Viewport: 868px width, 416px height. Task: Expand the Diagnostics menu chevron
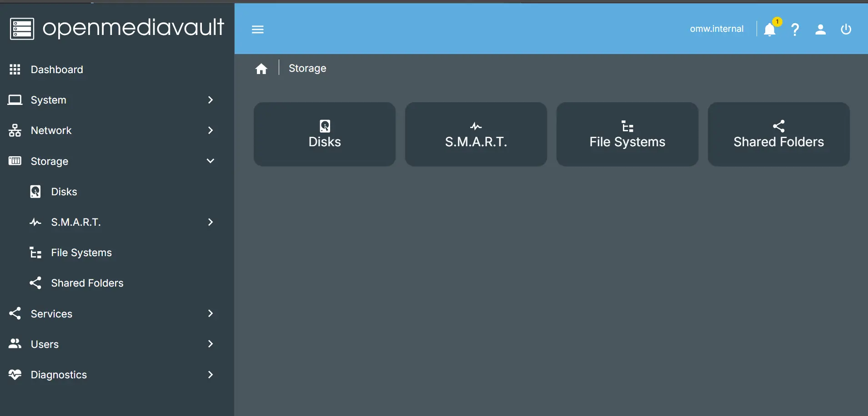coord(210,374)
